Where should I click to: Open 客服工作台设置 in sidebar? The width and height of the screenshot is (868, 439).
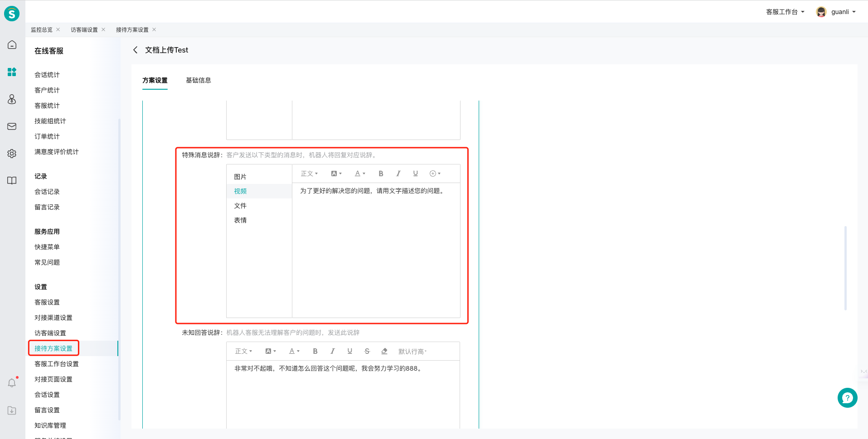(x=57, y=364)
